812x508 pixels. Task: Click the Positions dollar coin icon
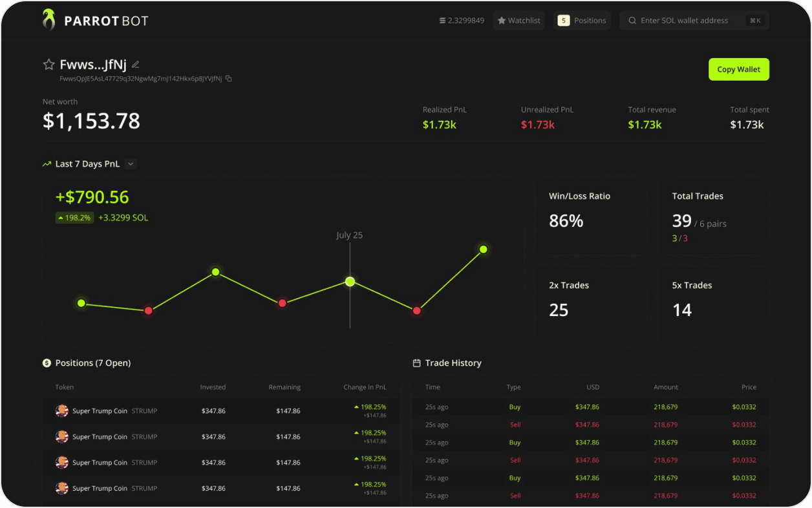tap(47, 363)
